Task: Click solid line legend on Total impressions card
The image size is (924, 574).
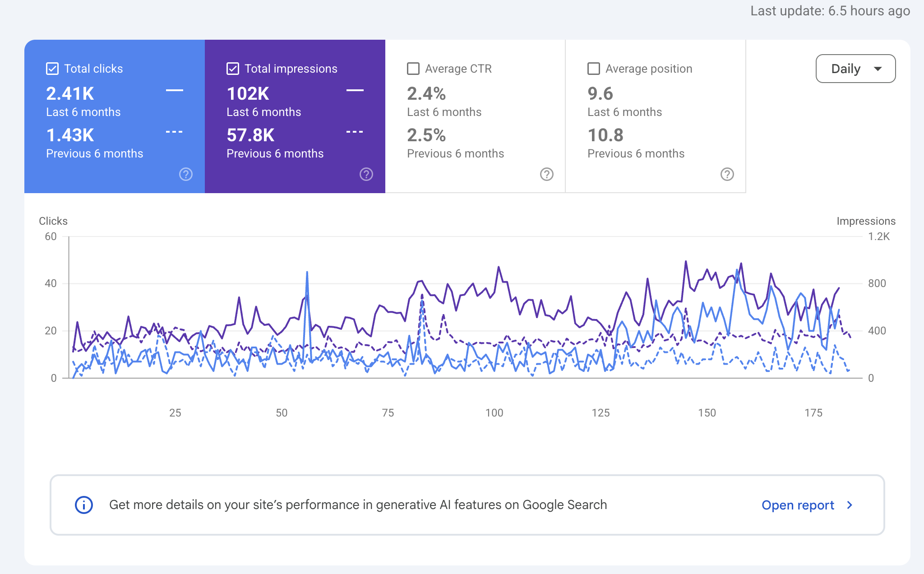Action: coord(355,90)
